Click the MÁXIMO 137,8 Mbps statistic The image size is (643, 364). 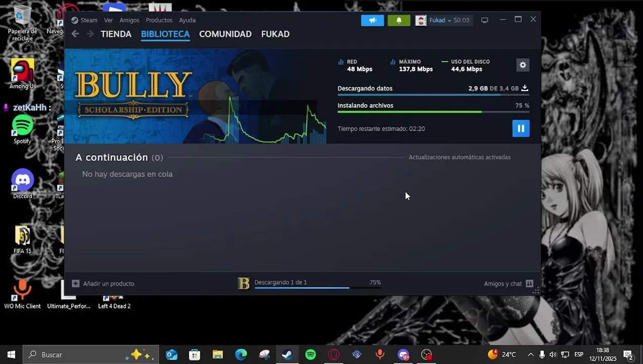coord(411,65)
